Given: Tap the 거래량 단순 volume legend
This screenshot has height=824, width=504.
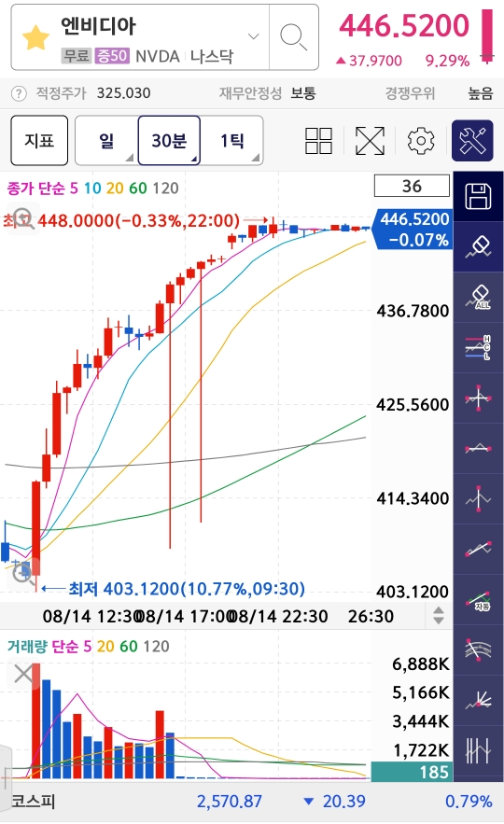Looking at the screenshot, I should 89,647.
